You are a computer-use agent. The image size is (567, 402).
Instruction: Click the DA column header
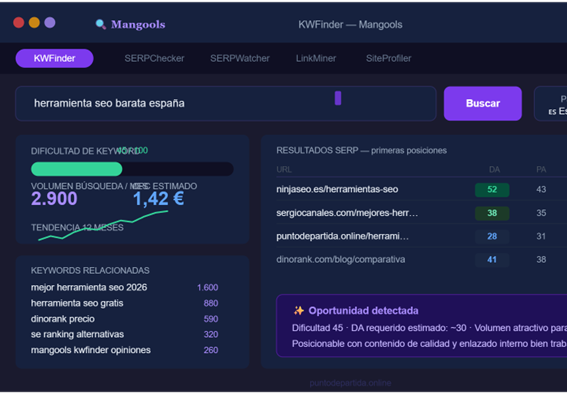pos(494,170)
